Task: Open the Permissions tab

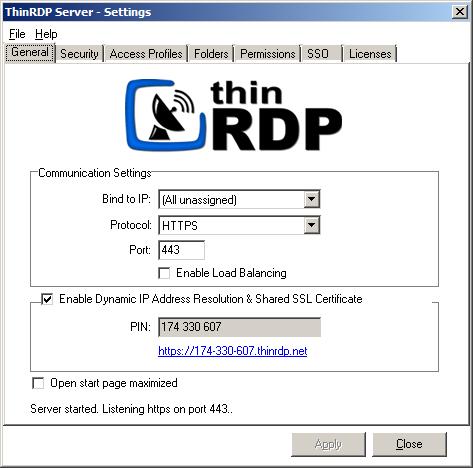Action: [x=268, y=54]
